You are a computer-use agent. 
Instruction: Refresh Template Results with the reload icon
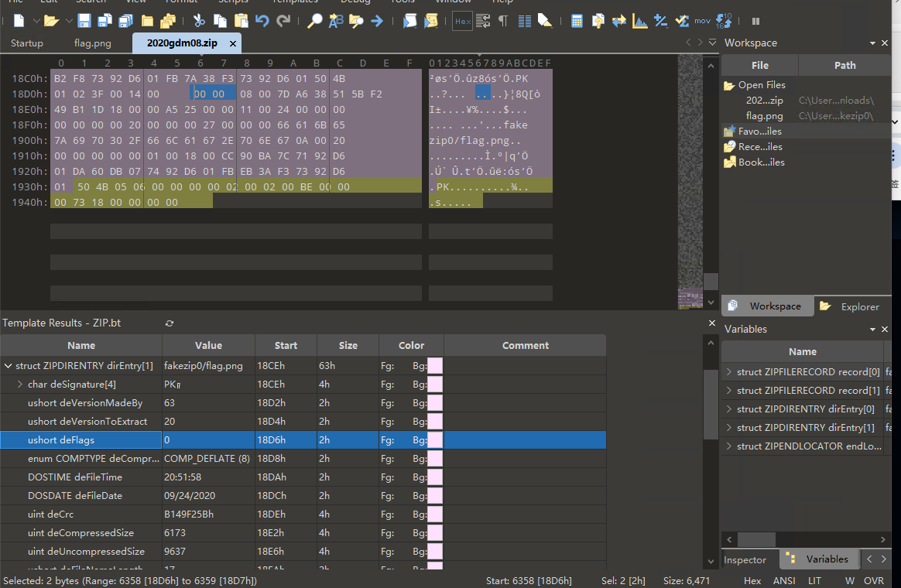pyautogui.click(x=170, y=323)
